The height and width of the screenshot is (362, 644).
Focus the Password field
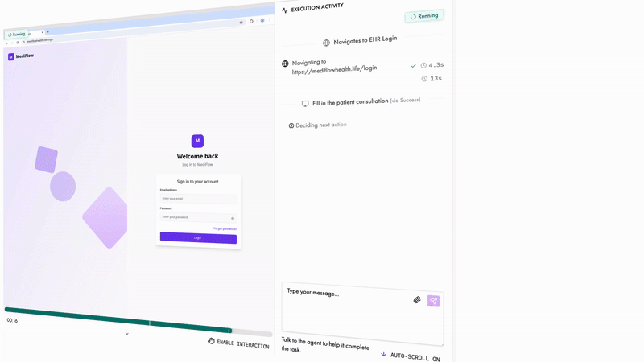point(198,217)
